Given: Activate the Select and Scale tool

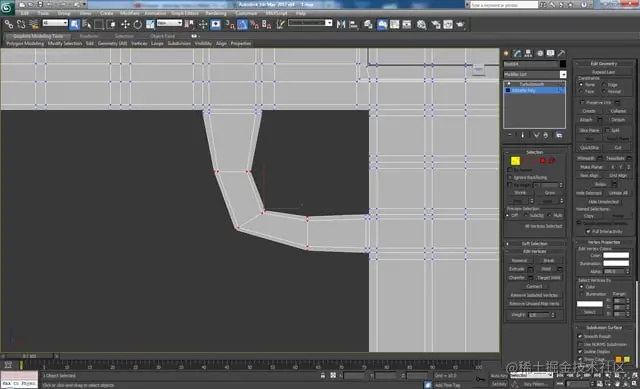Looking at the screenshot, I should [x=150, y=24].
